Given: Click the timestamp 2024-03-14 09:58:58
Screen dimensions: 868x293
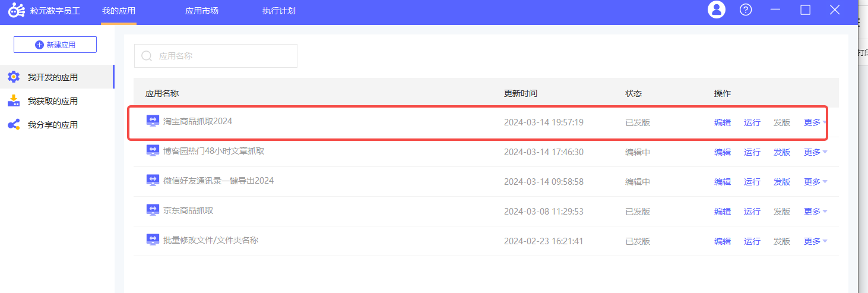Looking at the screenshot, I should (x=544, y=182).
